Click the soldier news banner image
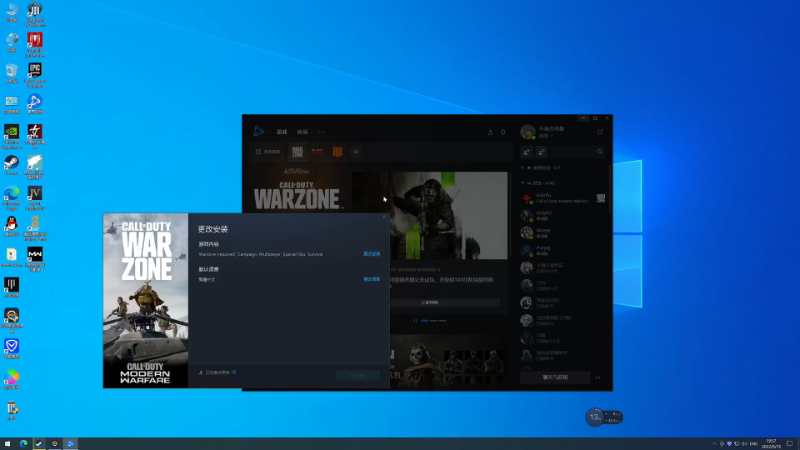 tap(430, 215)
